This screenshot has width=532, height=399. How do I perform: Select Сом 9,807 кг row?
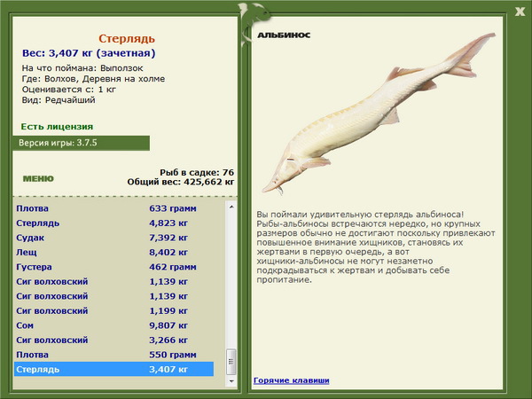(x=114, y=325)
